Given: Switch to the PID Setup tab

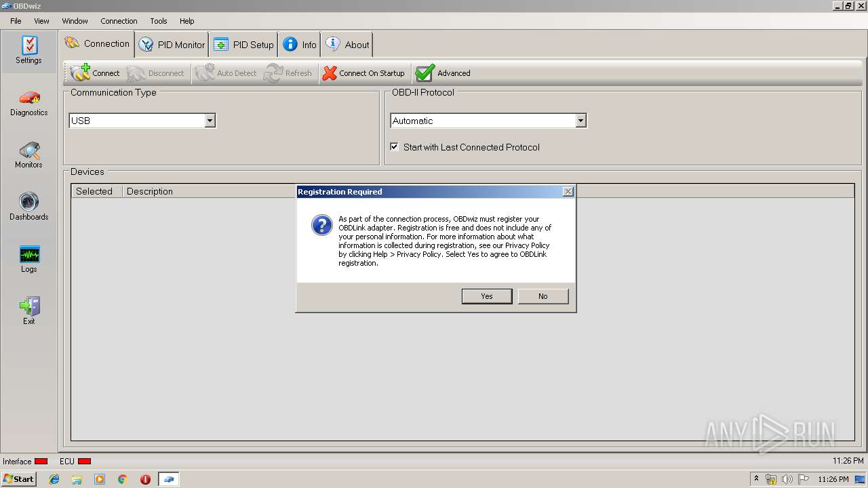Looking at the screenshot, I should click(243, 45).
